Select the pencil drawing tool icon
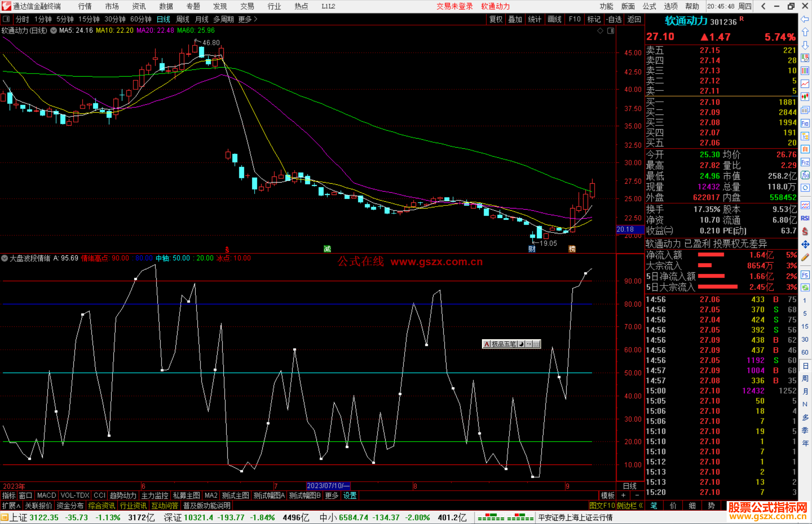This screenshot has height=524, width=812. point(805,257)
